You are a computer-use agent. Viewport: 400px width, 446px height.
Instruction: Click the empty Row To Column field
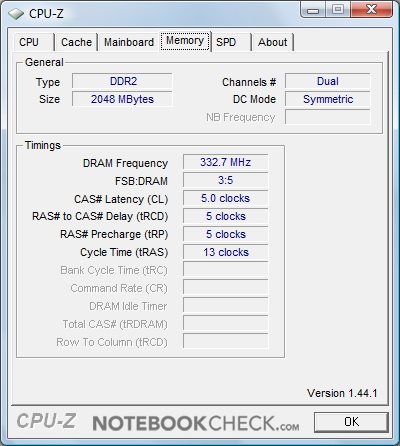(225, 342)
